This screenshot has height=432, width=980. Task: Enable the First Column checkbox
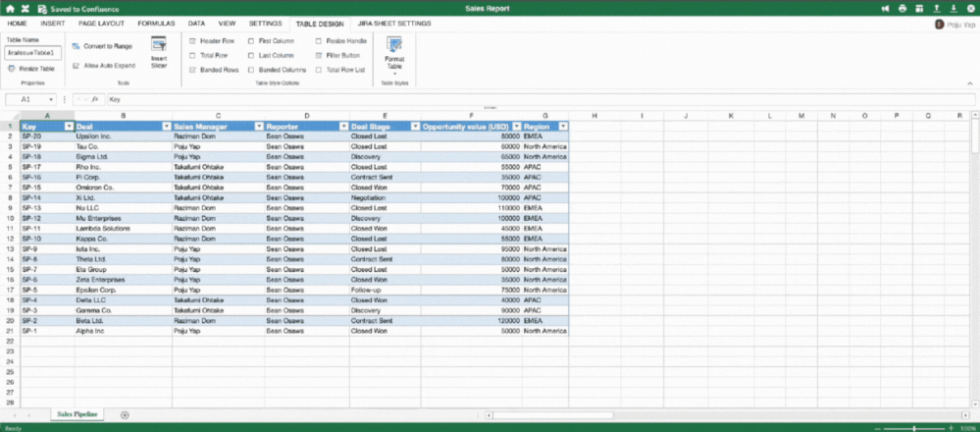(251, 40)
